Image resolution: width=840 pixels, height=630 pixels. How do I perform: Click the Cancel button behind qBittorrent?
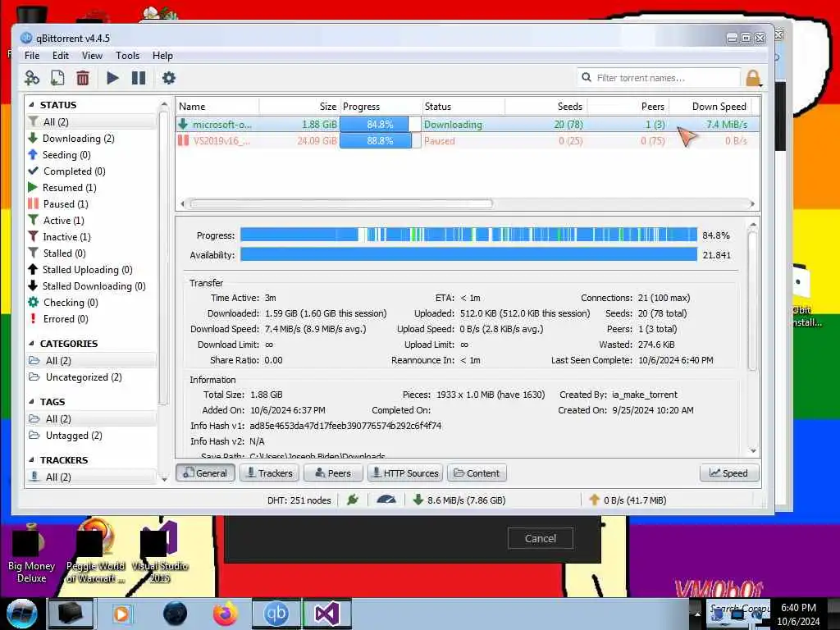[540, 538]
